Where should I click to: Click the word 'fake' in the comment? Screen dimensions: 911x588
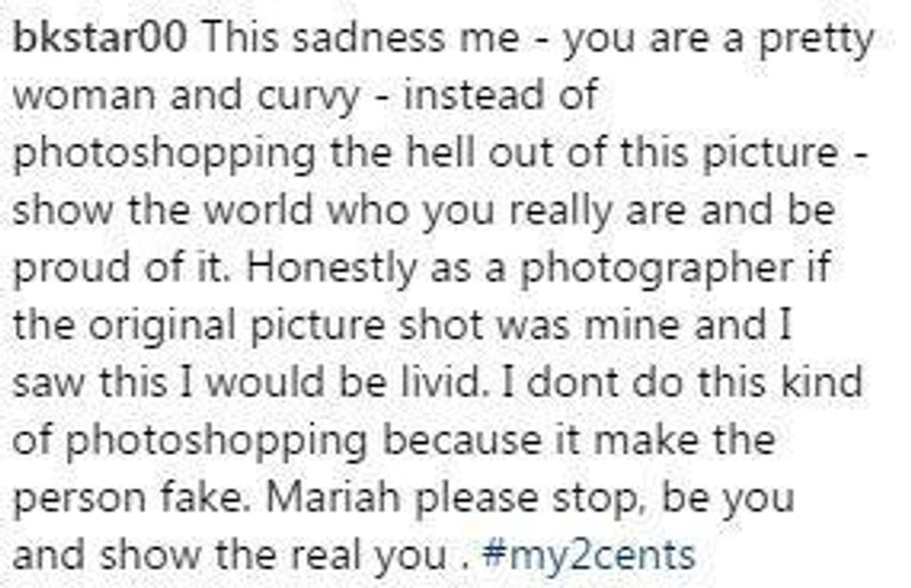[203, 498]
